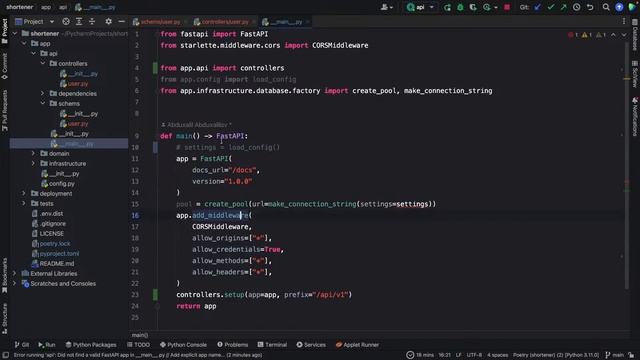Screen dimensions: 640x360
Task: Click the main Git branch widget
Action: (x=615, y=355)
